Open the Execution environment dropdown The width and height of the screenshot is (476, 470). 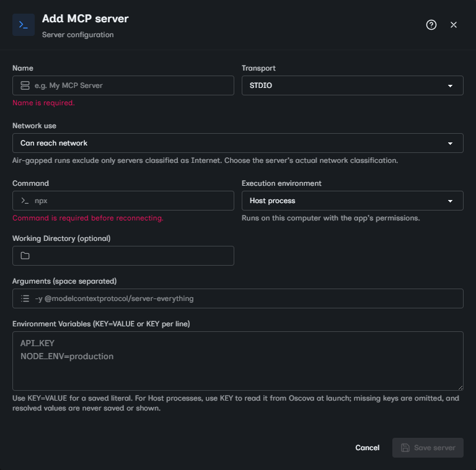(353, 201)
